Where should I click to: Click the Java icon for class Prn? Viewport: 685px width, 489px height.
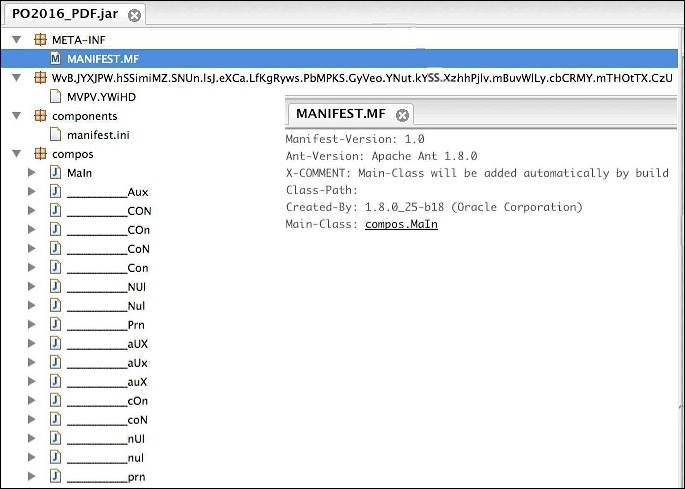click(x=55, y=325)
